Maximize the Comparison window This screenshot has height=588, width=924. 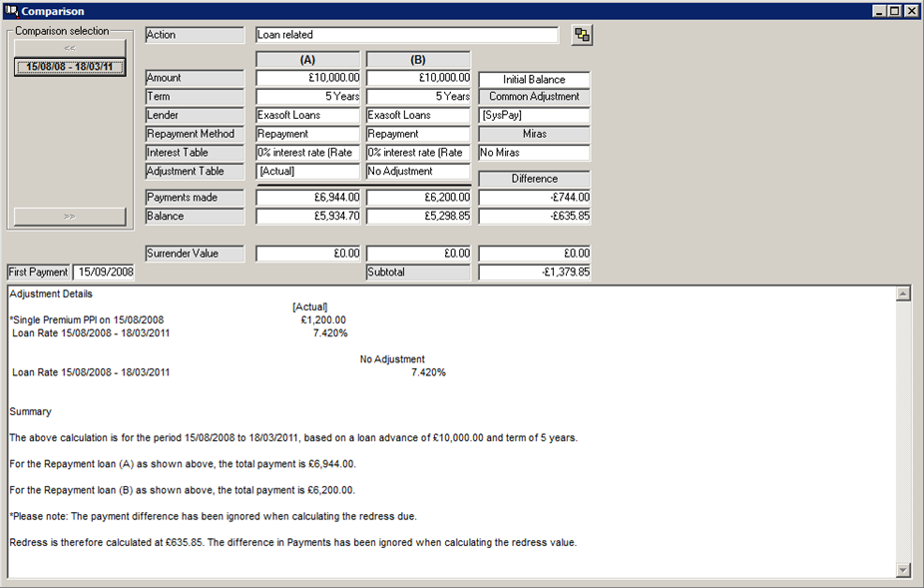click(x=894, y=11)
